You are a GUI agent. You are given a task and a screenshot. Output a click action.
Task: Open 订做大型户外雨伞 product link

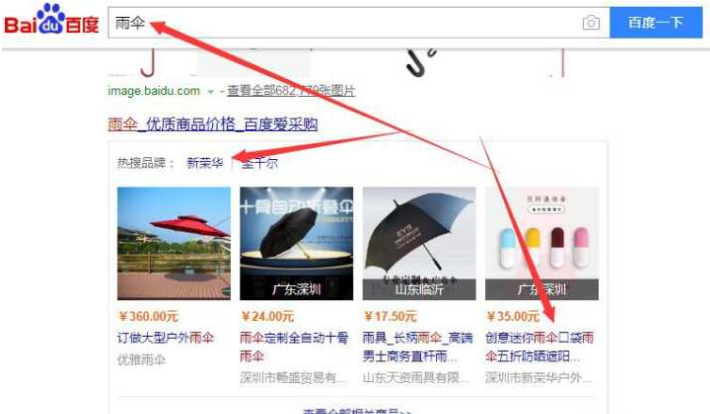pyautogui.click(x=165, y=338)
